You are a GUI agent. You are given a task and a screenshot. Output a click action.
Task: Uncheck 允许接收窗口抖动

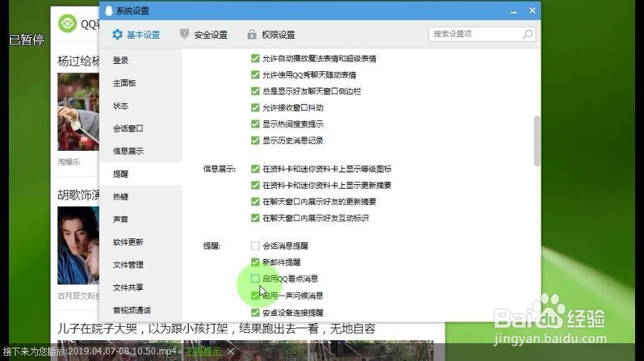coord(255,108)
